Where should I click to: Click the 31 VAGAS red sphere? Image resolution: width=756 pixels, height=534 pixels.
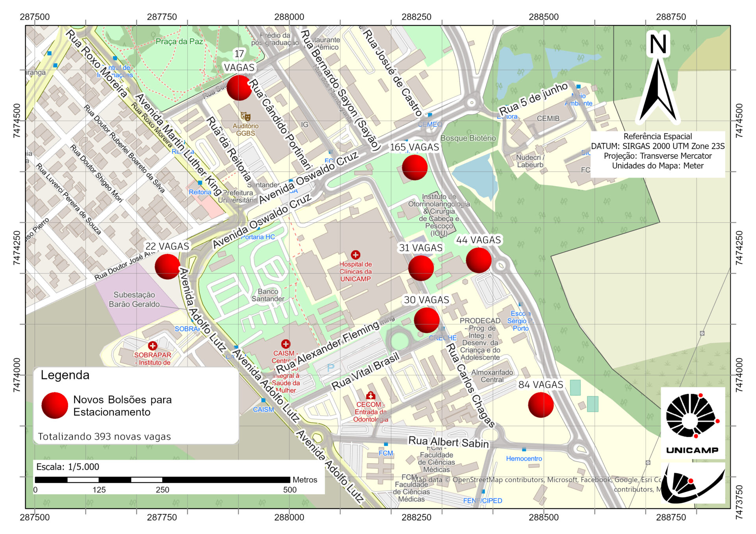click(x=421, y=268)
